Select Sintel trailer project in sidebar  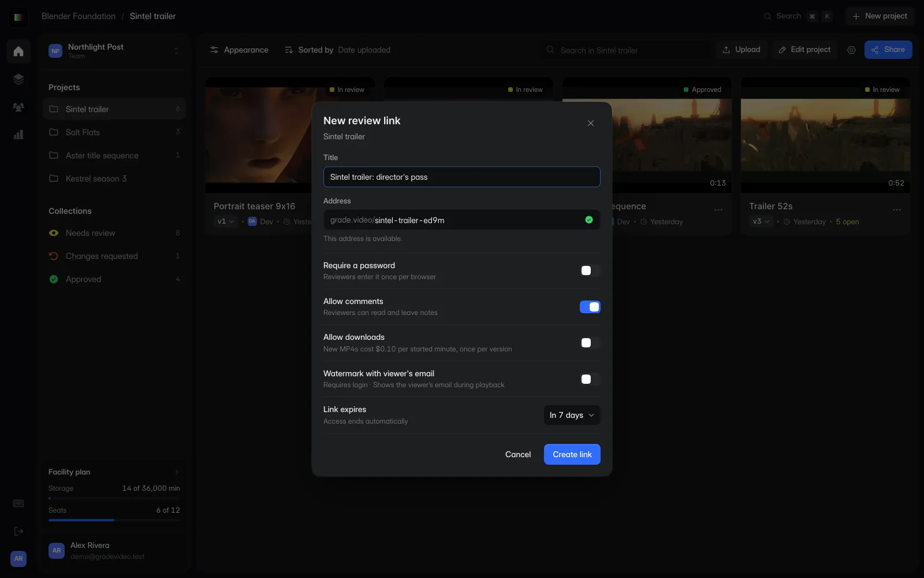click(x=114, y=109)
